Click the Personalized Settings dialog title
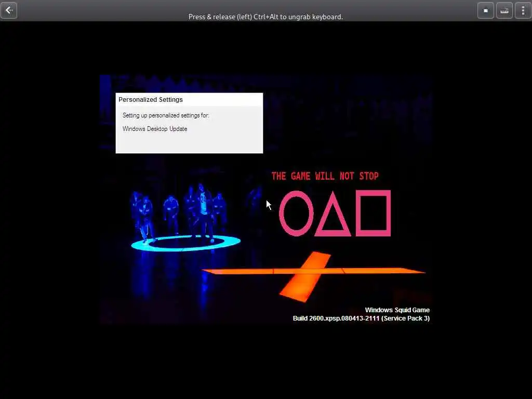The width and height of the screenshot is (532, 399). coord(151,99)
